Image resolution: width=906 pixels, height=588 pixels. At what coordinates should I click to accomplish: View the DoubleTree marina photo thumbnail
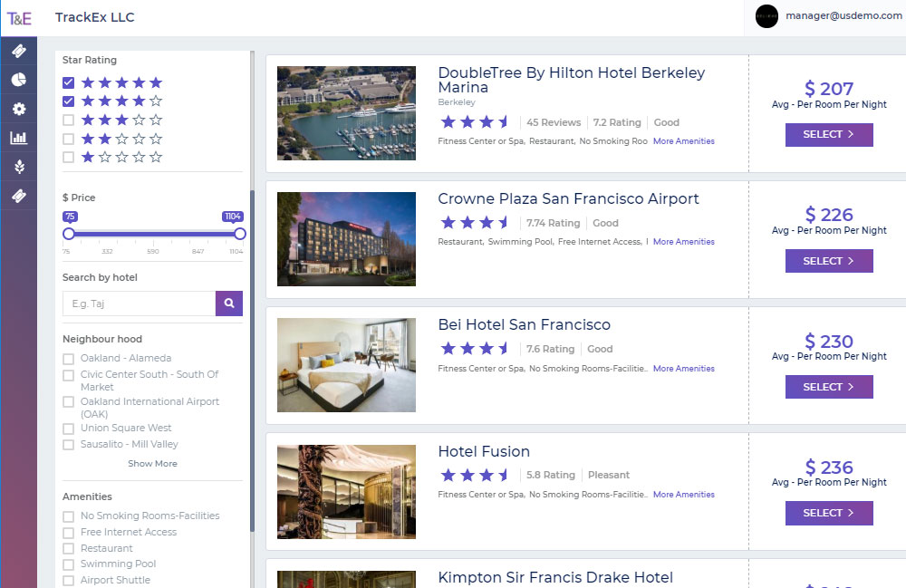click(x=346, y=113)
